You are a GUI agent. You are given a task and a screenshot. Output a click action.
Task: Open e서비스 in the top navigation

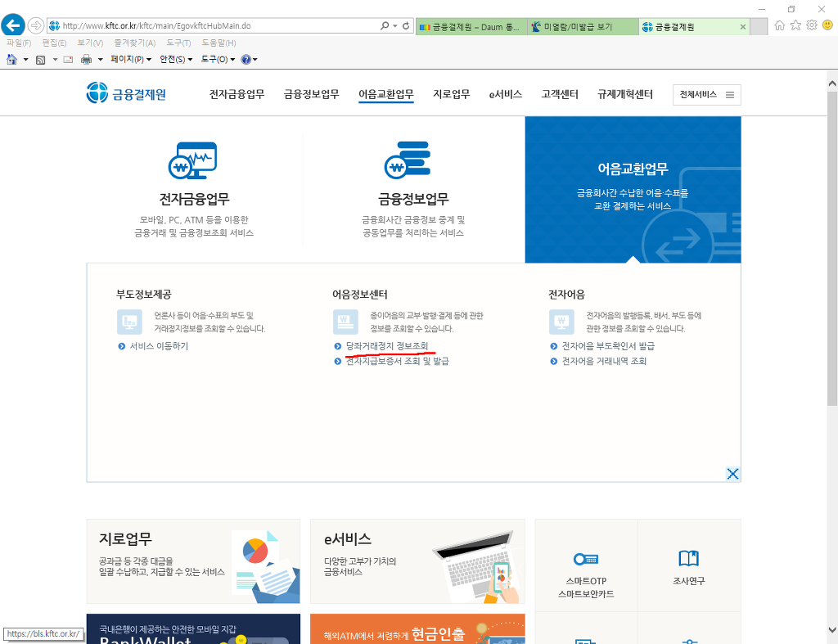(506, 95)
